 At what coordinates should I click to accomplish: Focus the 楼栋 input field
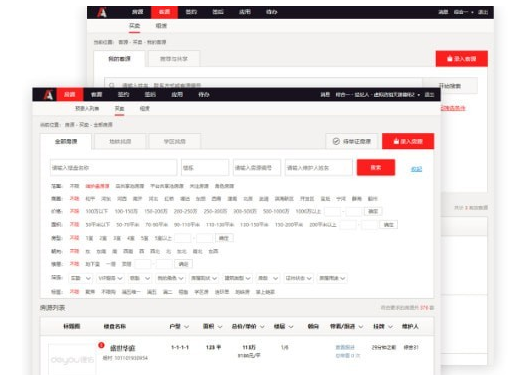click(205, 168)
